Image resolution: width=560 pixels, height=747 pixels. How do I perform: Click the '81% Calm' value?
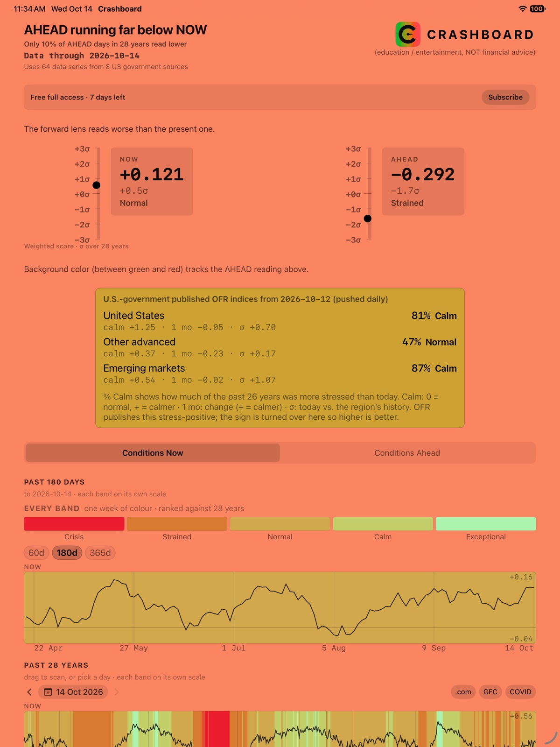(434, 316)
